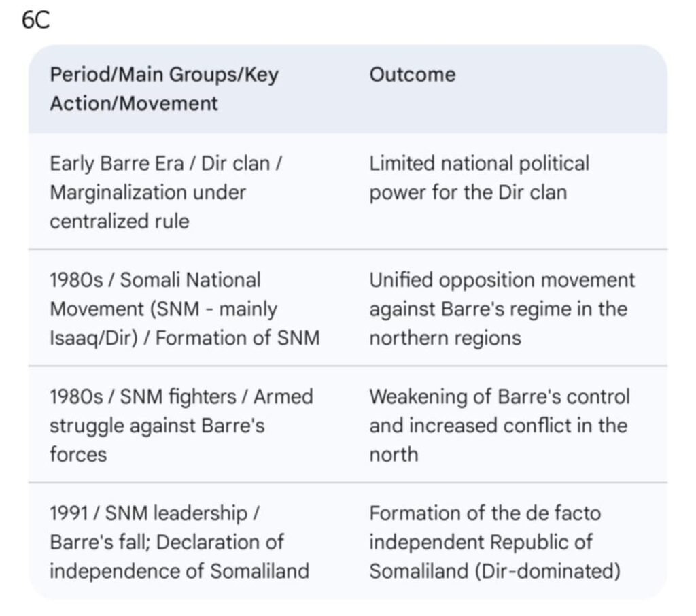Select the "Period/Main Groups/Key Action/Movement" column header
Image resolution: width=696 pixels, height=616 pixels.
click(x=164, y=89)
